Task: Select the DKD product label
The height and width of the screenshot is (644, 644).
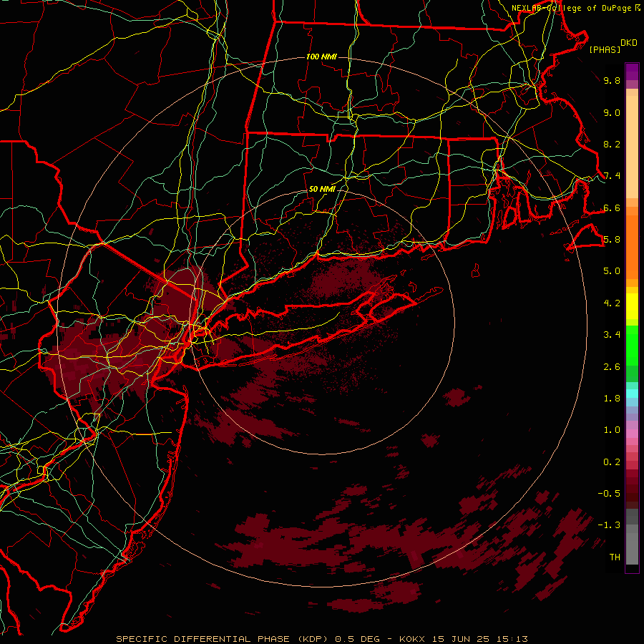Action: (x=628, y=43)
